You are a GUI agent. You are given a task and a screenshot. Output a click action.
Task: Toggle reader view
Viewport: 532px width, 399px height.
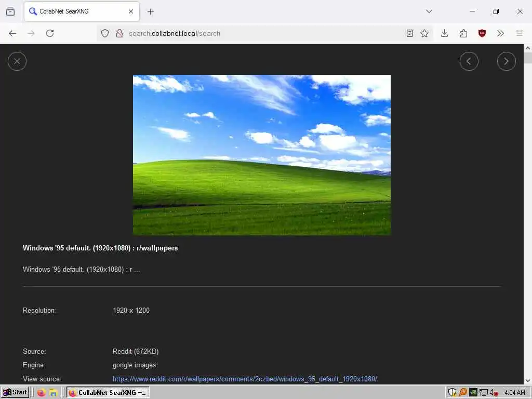[x=410, y=33]
